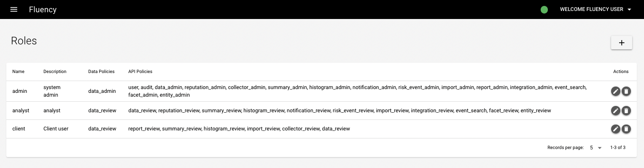Click the Fluency app title
This screenshot has width=644, height=168.
43,9
